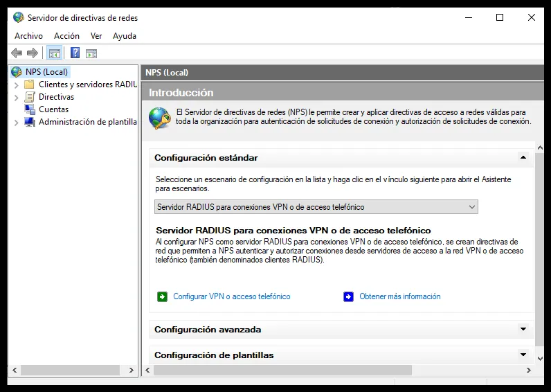Toggle the show/hide action pane icon

point(91,53)
